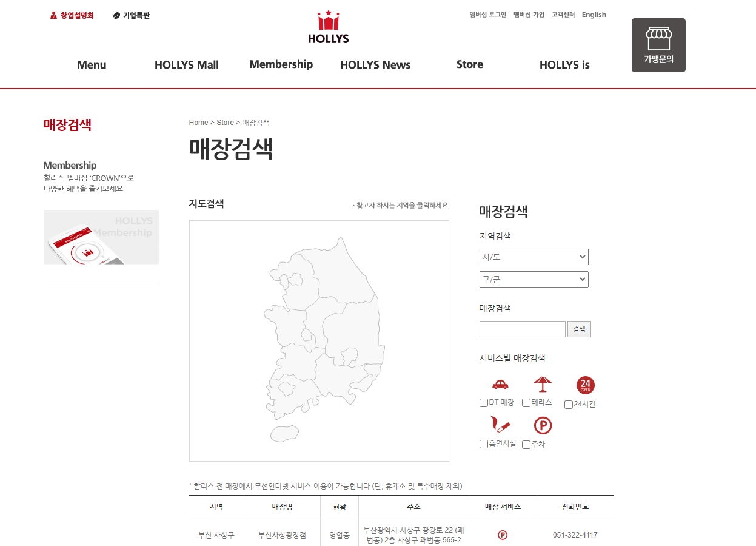Click Jeju island on the map
This screenshot has height=546, width=756.
tap(284, 434)
